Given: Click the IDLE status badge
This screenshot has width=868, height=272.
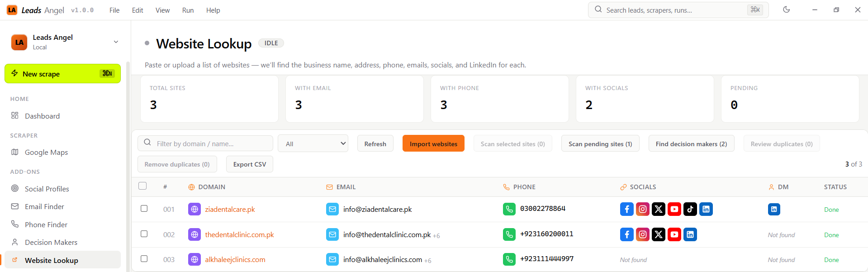Looking at the screenshot, I should click(x=271, y=43).
